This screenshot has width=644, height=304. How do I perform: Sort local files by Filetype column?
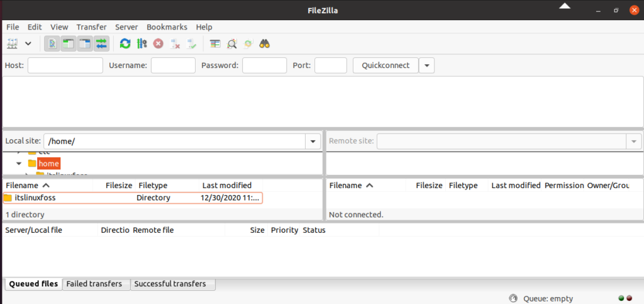point(167,185)
